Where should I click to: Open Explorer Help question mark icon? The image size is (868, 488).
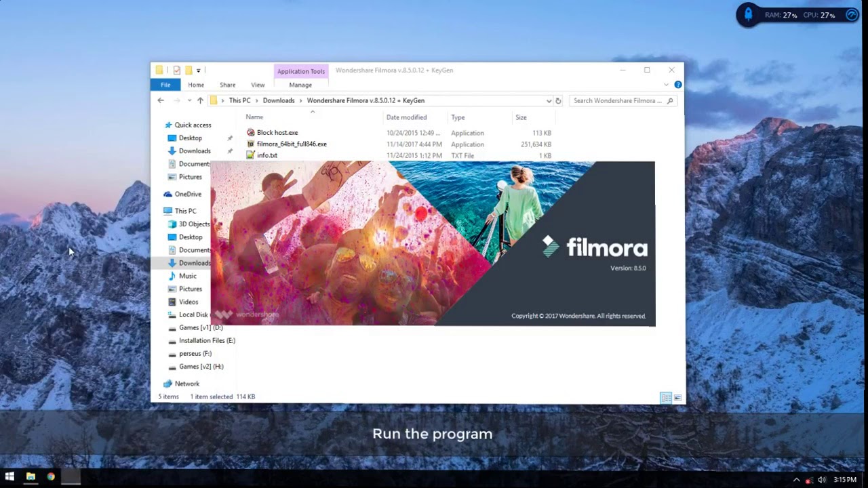coord(677,85)
